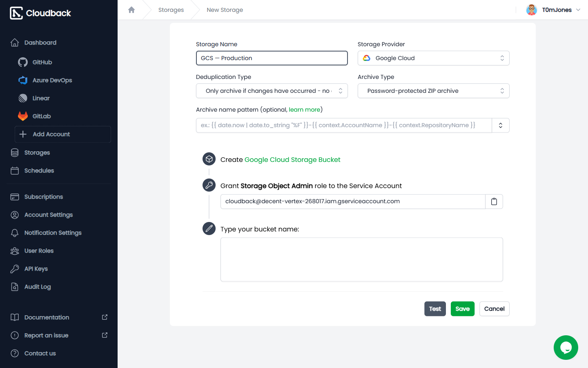Image resolution: width=588 pixels, height=368 pixels.
Task: Click the Storage Name input field
Action: pos(272,58)
